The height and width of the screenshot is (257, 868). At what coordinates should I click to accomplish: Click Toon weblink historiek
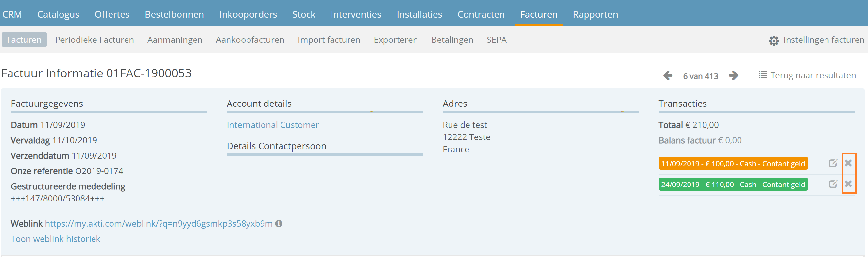tap(56, 239)
